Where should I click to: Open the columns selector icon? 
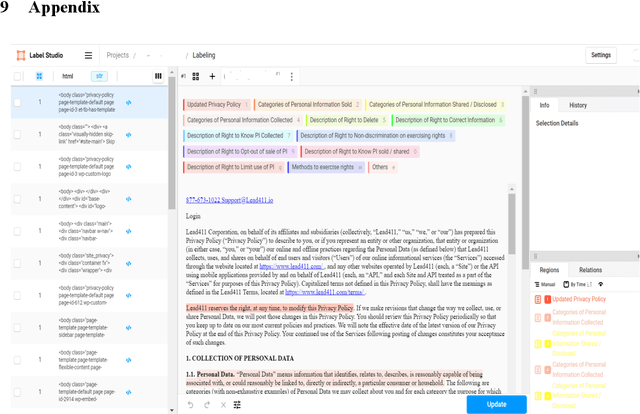click(158, 76)
